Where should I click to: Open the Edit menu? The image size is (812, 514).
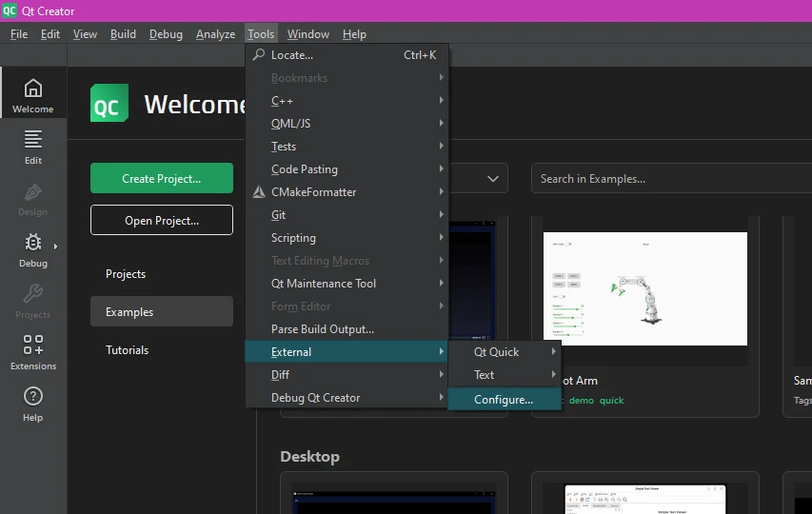click(50, 34)
